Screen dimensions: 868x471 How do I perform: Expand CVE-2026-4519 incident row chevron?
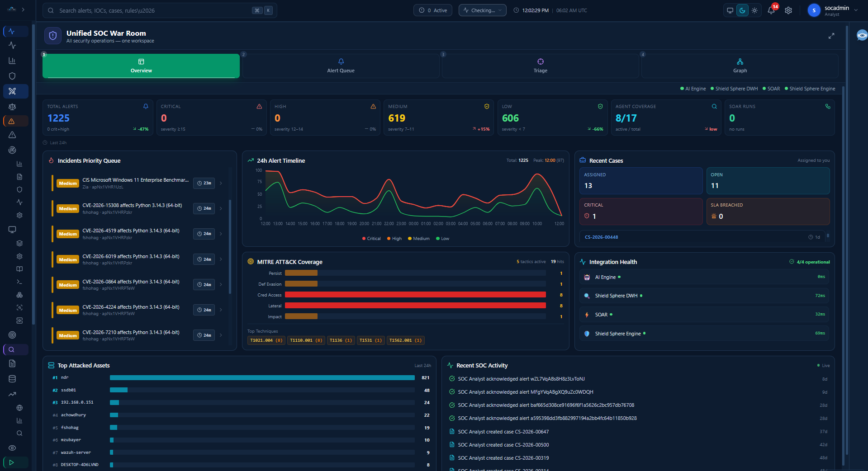[221, 234]
